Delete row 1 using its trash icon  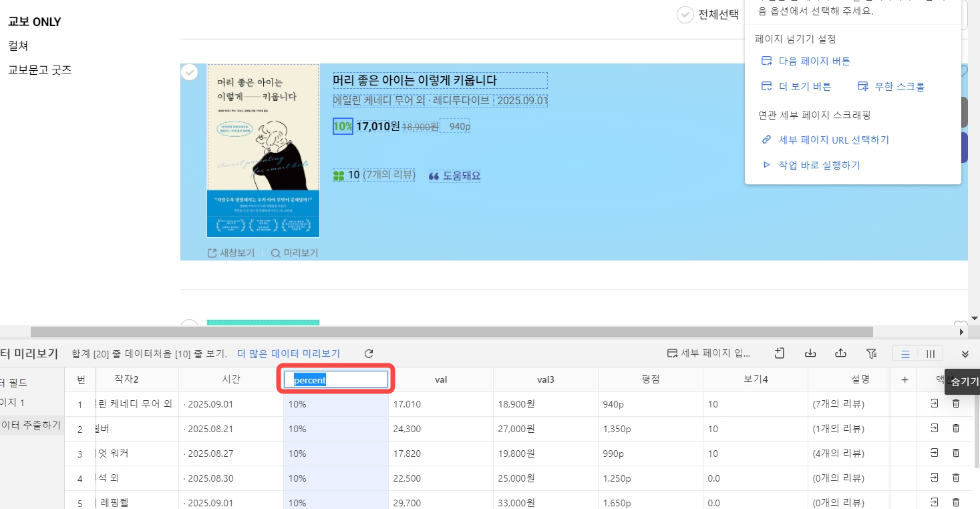[x=956, y=403]
